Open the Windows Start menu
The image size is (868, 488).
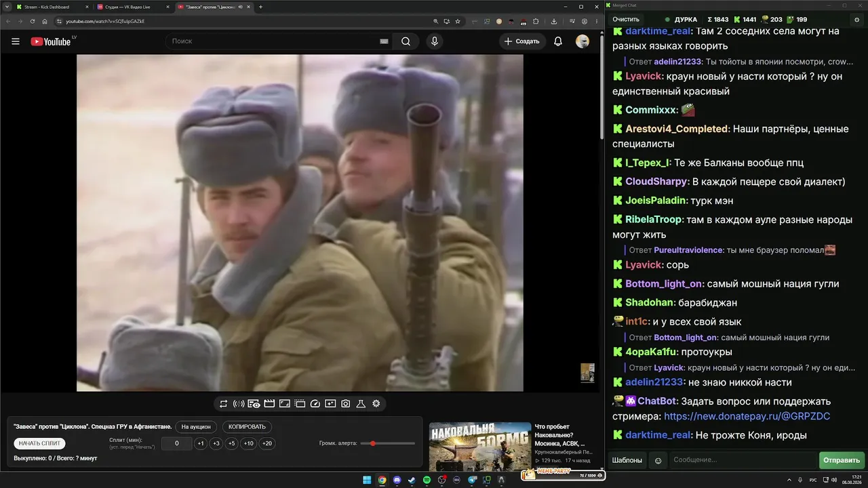pyautogui.click(x=367, y=480)
